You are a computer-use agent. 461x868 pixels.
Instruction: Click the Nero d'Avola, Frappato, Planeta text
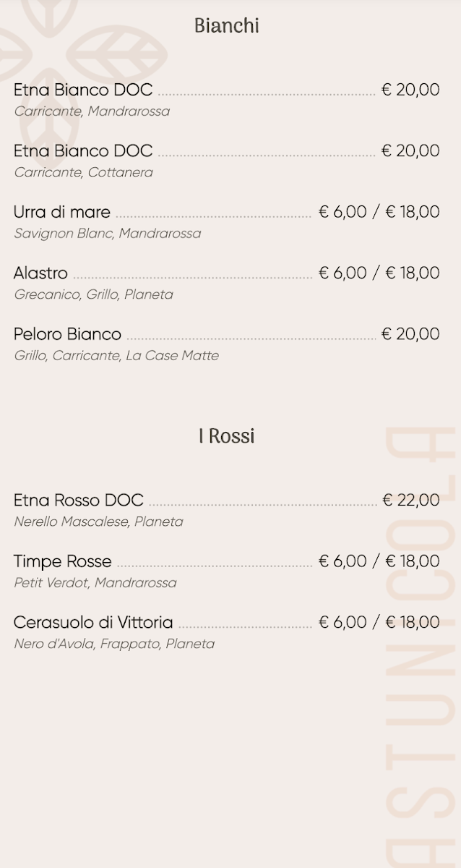coord(114,643)
